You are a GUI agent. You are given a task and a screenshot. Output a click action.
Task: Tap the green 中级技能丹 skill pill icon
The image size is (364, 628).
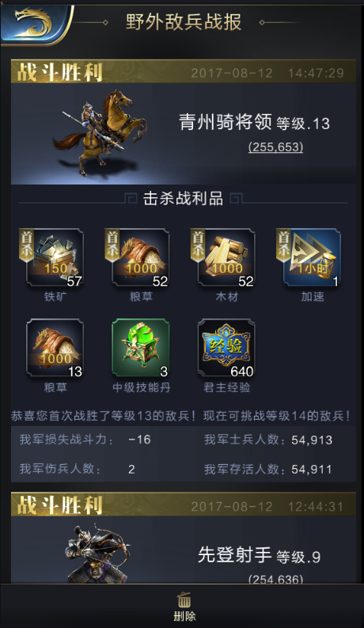pyautogui.click(x=140, y=348)
